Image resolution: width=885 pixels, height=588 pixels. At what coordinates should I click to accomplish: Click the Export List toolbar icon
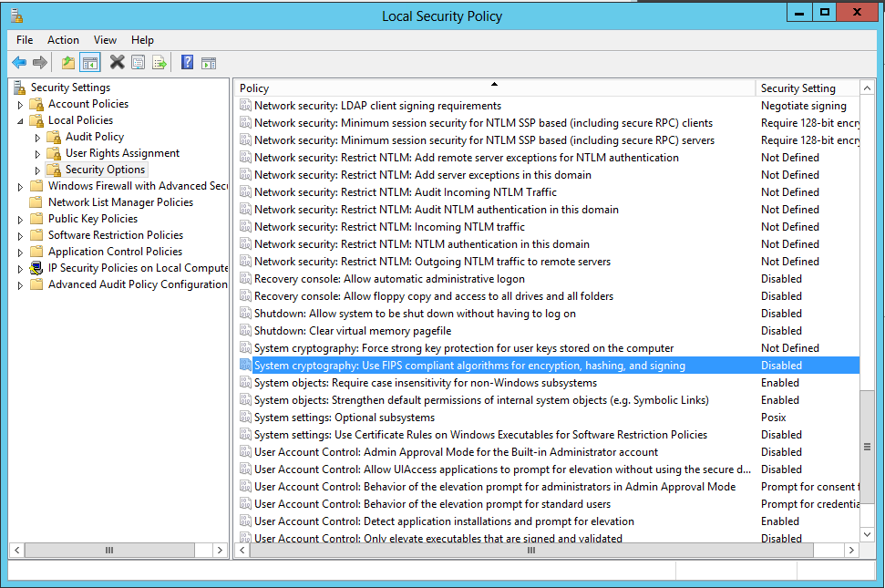click(x=160, y=63)
